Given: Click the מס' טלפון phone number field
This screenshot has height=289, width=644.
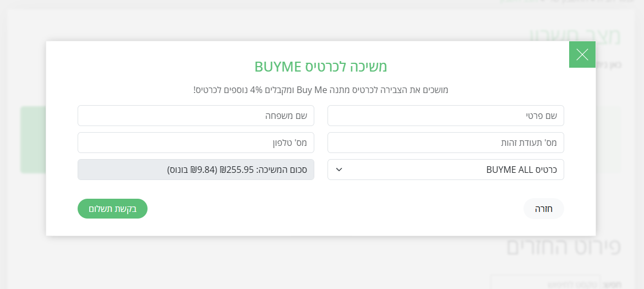Looking at the screenshot, I should coord(195,143).
